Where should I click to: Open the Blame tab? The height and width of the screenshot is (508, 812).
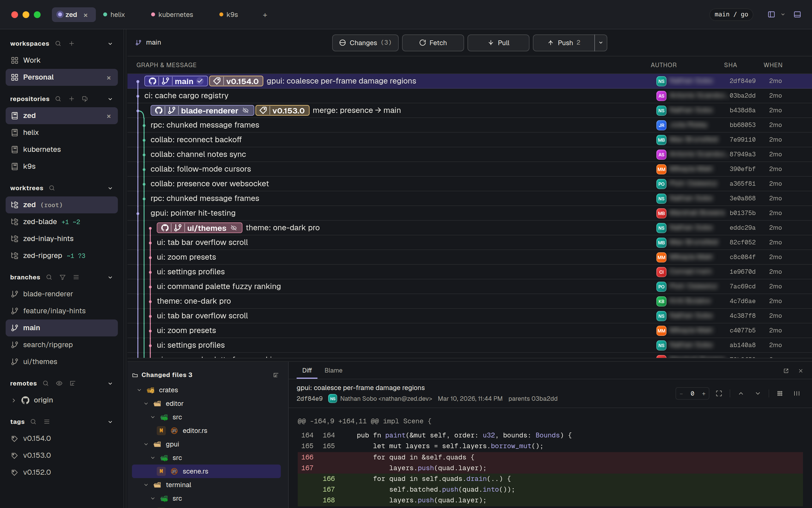coord(333,370)
